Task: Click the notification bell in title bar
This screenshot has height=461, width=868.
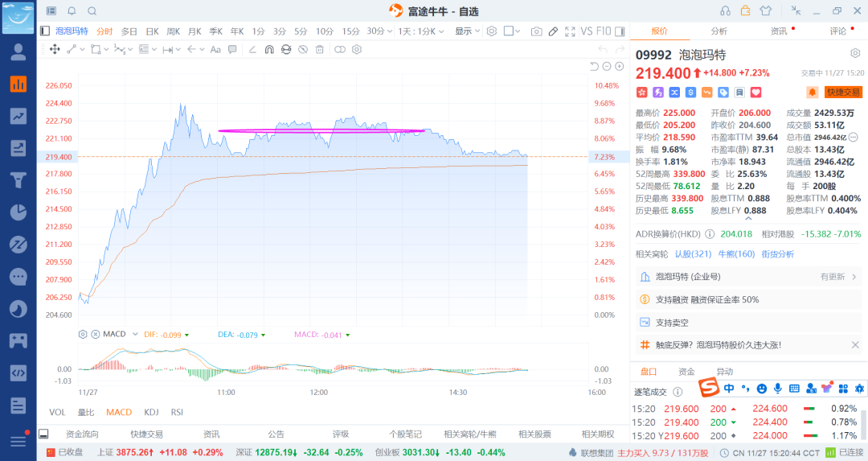Action: click(72, 11)
